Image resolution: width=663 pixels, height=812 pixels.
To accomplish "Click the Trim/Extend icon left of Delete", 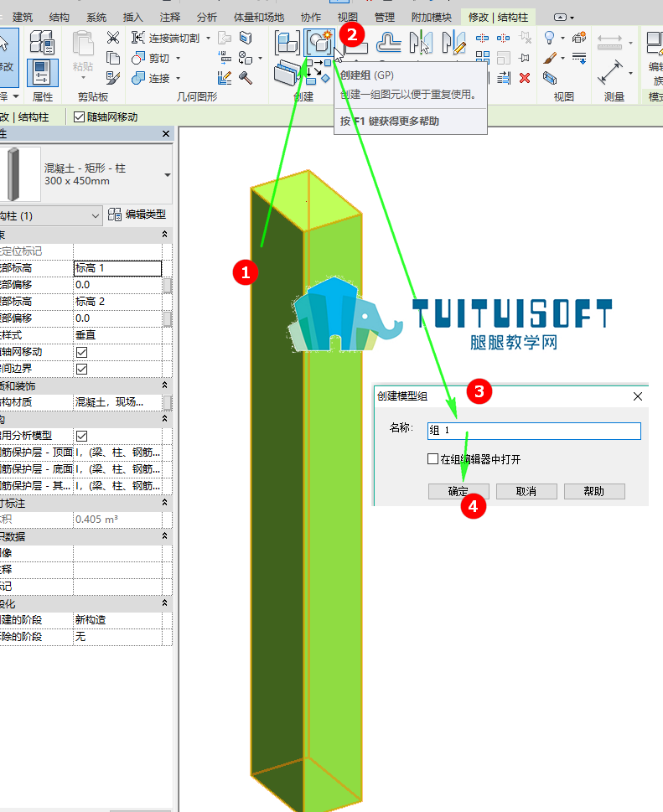I will [x=504, y=78].
